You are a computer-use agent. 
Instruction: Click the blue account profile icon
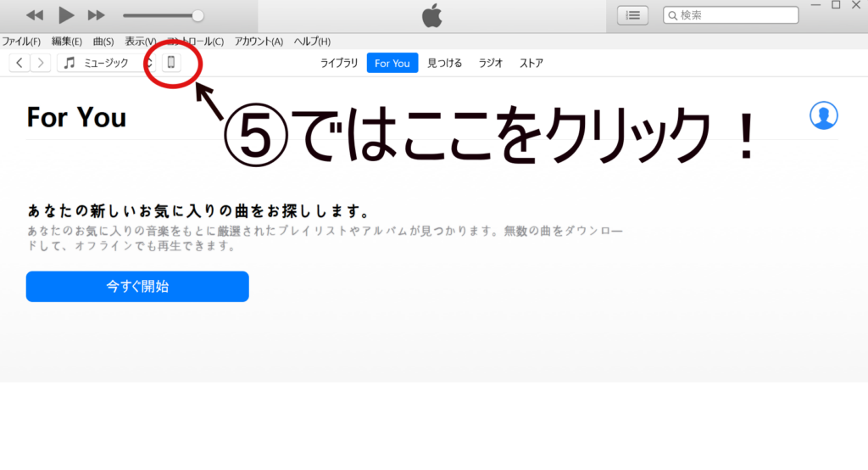pyautogui.click(x=824, y=115)
